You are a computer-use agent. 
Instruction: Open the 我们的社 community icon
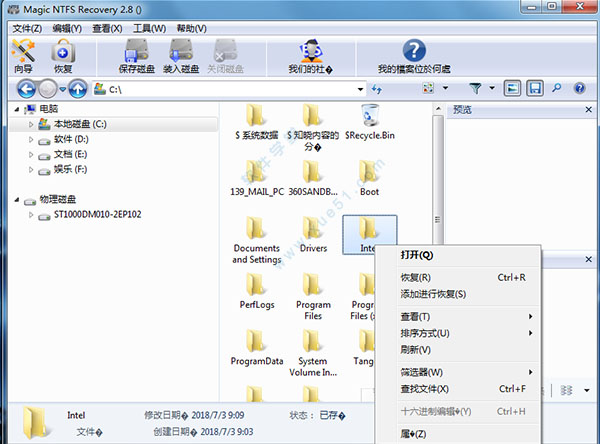[310, 56]
